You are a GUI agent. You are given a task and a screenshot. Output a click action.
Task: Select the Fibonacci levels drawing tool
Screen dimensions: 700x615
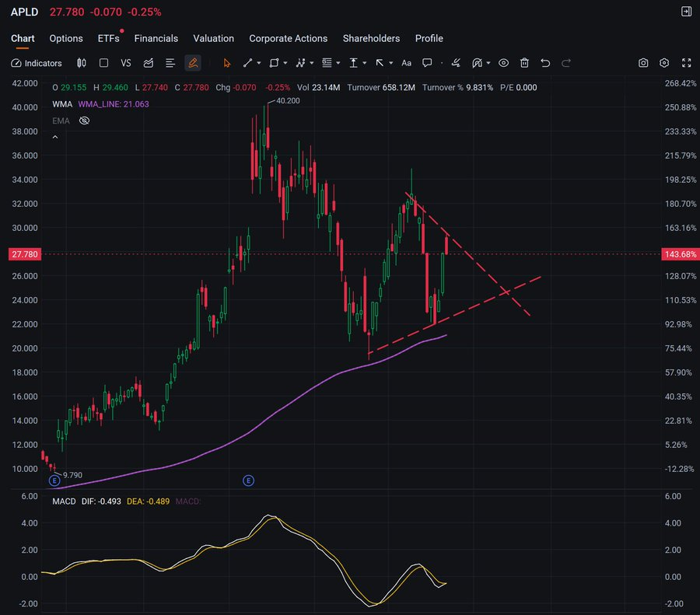pyautogui.click(x=327, y=63)
